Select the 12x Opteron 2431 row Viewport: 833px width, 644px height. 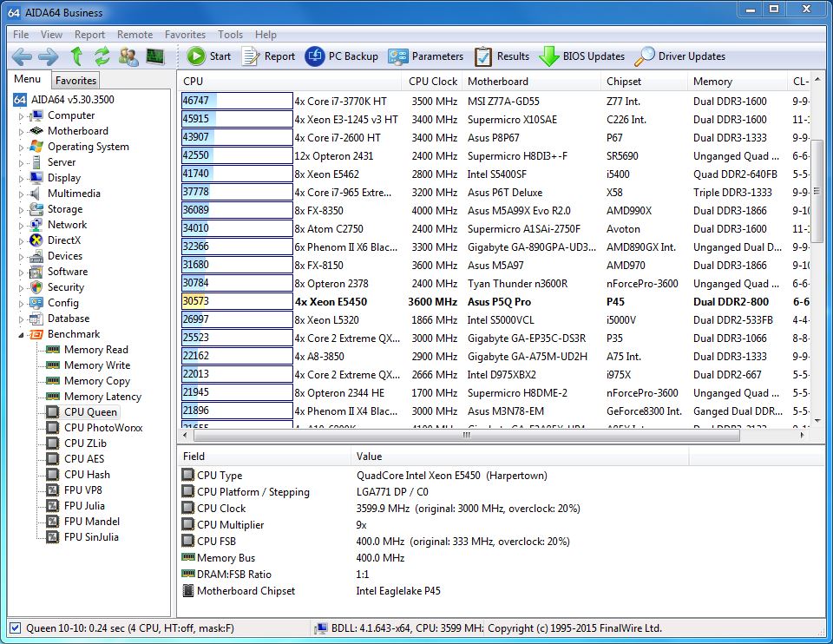coord(495,155)
